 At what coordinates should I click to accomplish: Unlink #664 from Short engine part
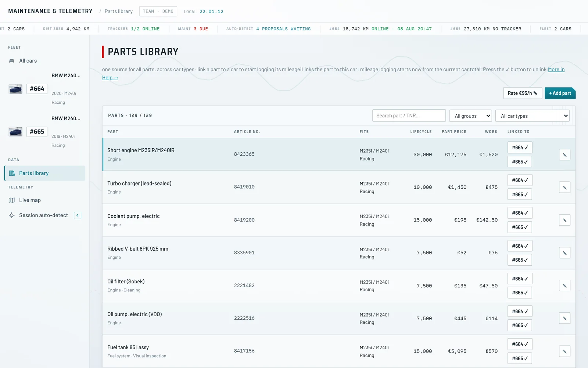point(520,148)
